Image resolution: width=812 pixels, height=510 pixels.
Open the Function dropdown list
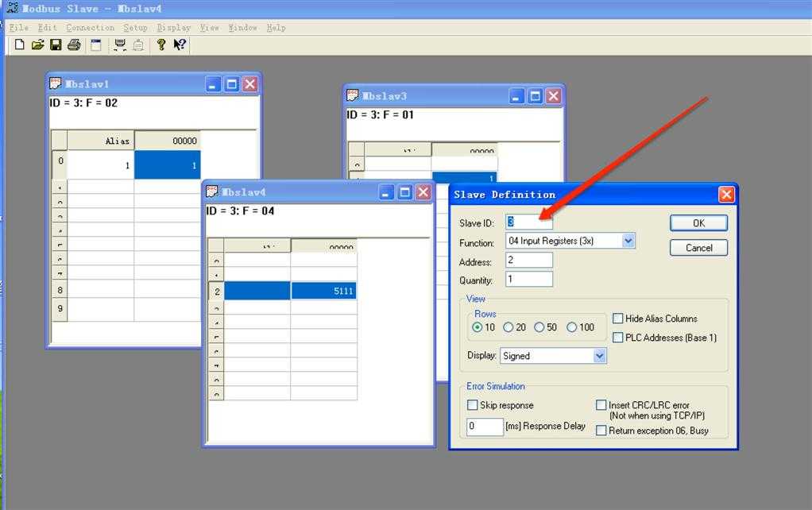pyautogui.click(x=628, y=241)
